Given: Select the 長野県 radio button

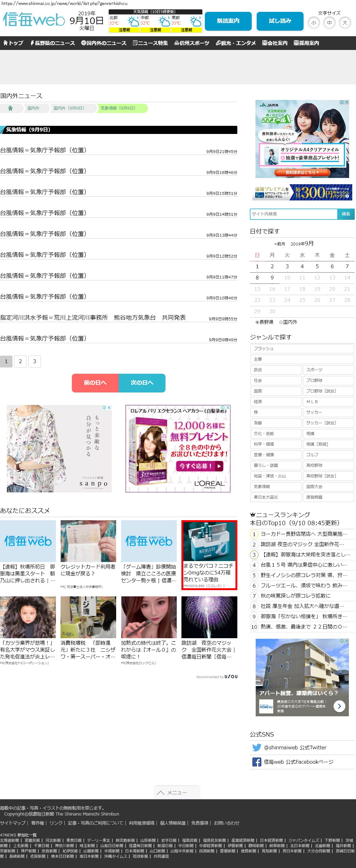Looking at the screenshot, I should click(x=257, y=322).
